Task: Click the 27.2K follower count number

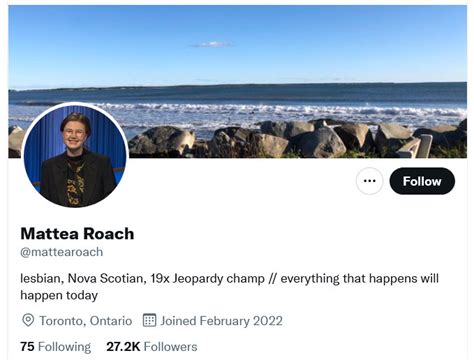Action: [123, 347]
